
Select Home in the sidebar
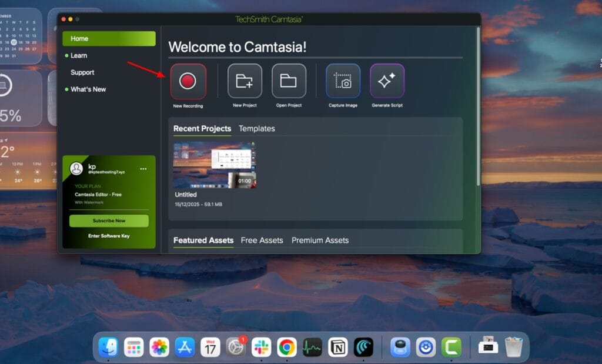[79, 38]
